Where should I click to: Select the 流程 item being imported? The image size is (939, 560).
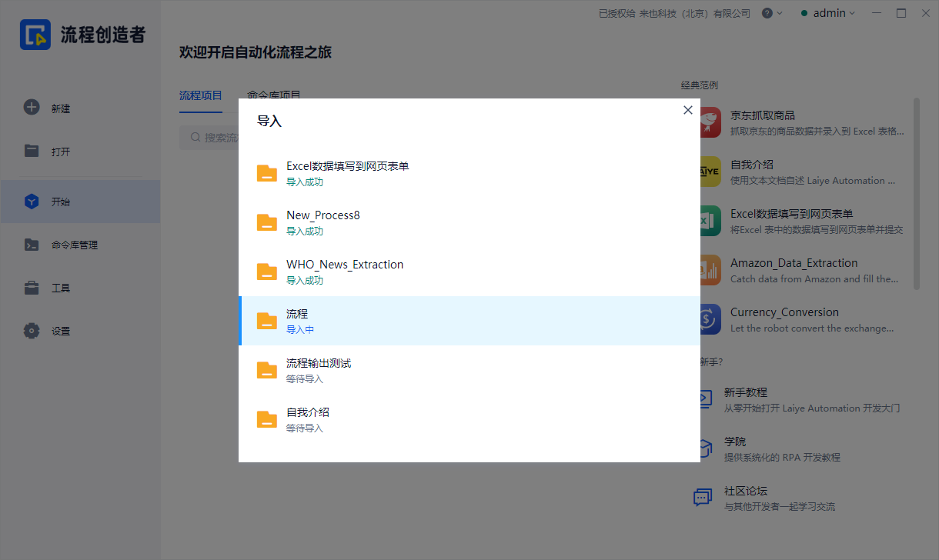[469, 321]
